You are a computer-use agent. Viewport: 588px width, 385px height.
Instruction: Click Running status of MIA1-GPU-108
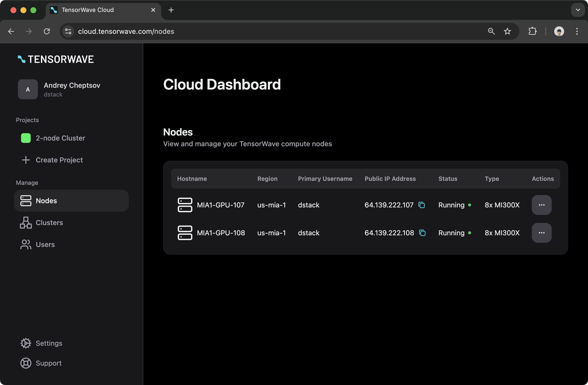(455, 233)
